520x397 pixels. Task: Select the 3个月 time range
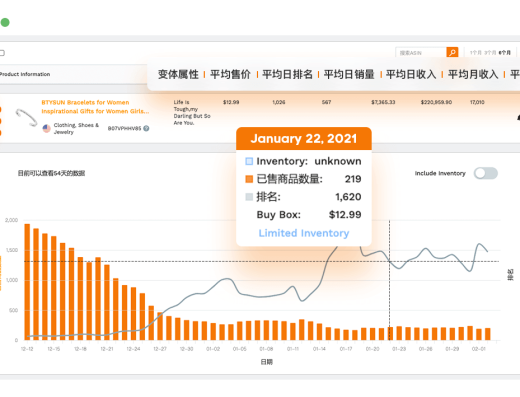pos(490,53)
